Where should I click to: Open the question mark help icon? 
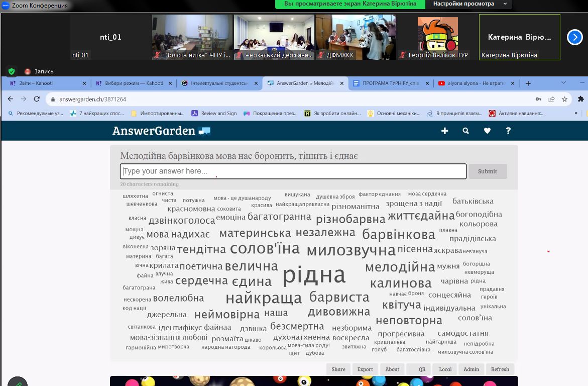click(x=508, y=131)
